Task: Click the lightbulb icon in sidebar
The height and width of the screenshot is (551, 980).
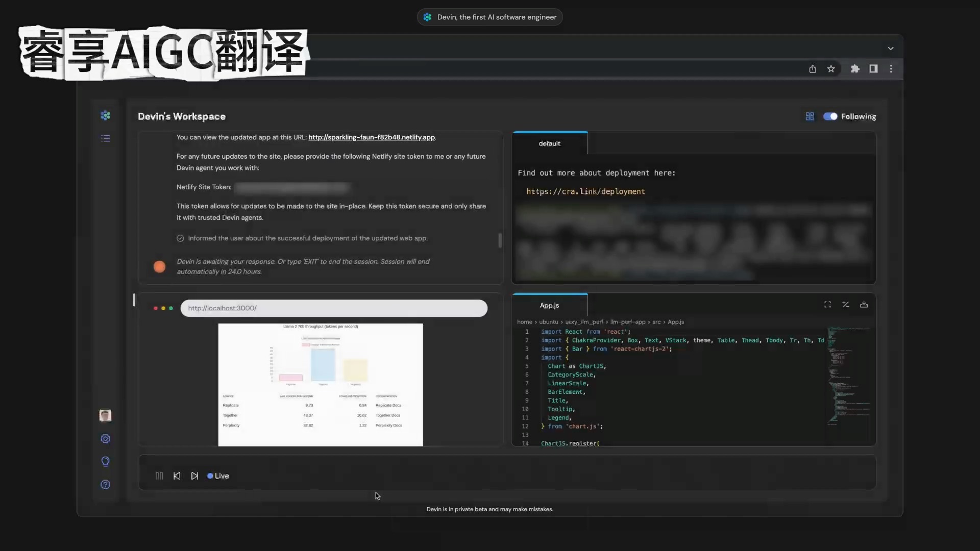Action: pyautogui.click(x=105, y=462)
